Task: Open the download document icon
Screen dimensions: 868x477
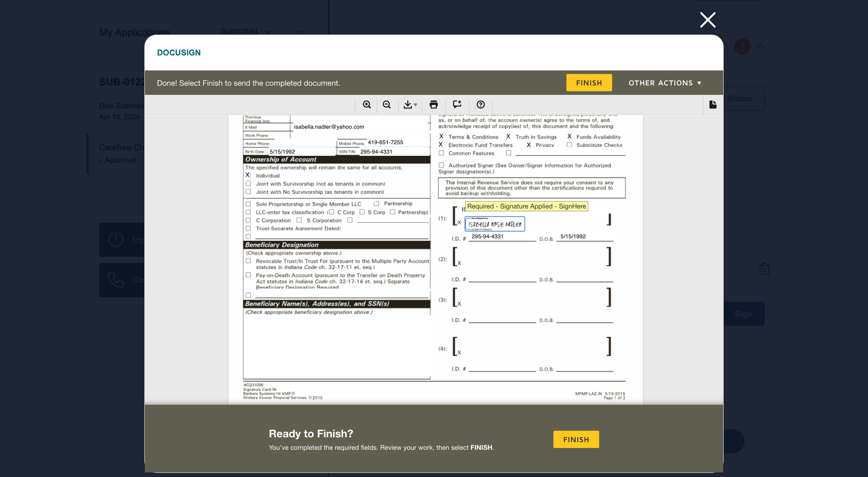Action: pos(408,105)
